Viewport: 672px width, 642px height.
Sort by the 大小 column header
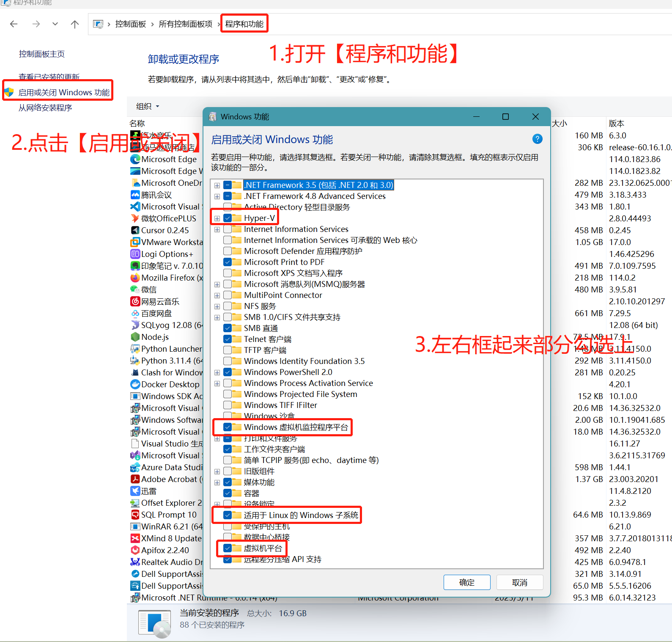[x=560, y=124]
